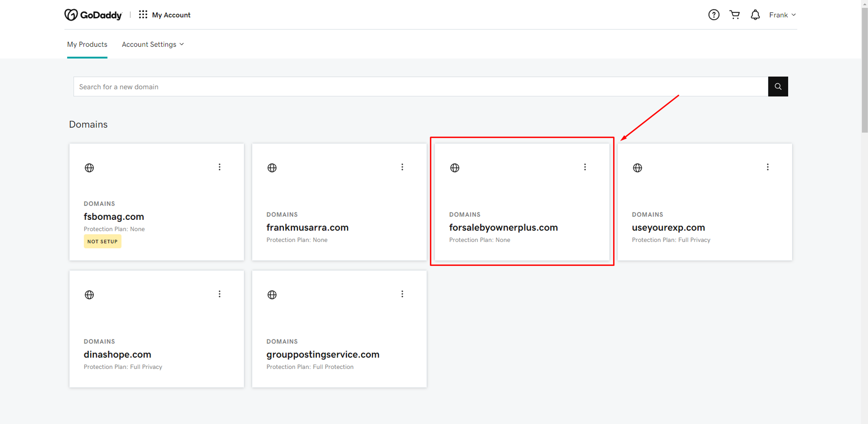Open the three-dot menu for frankmusarra.com
The height and width of the screenshot is (424, 868).
(402, 167)
